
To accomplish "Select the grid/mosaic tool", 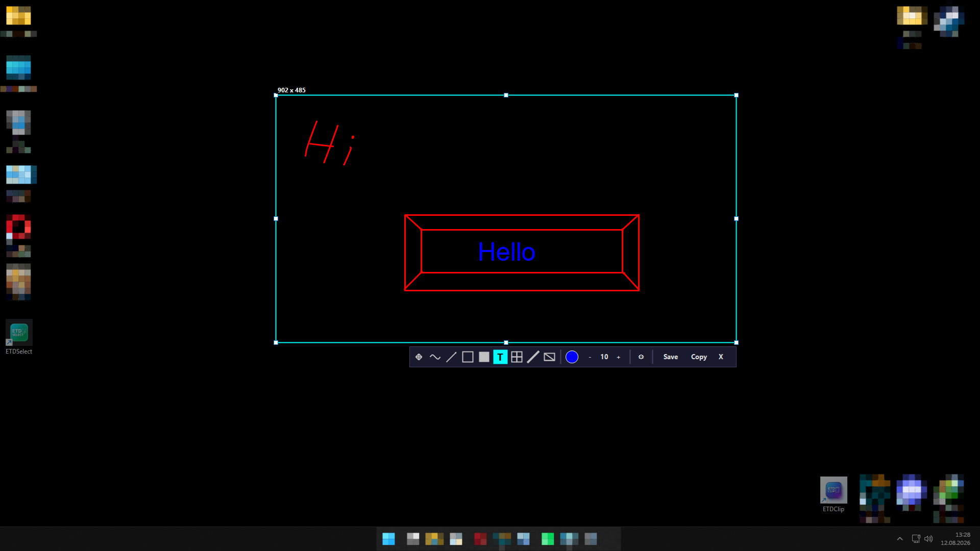I will [517, 357].
